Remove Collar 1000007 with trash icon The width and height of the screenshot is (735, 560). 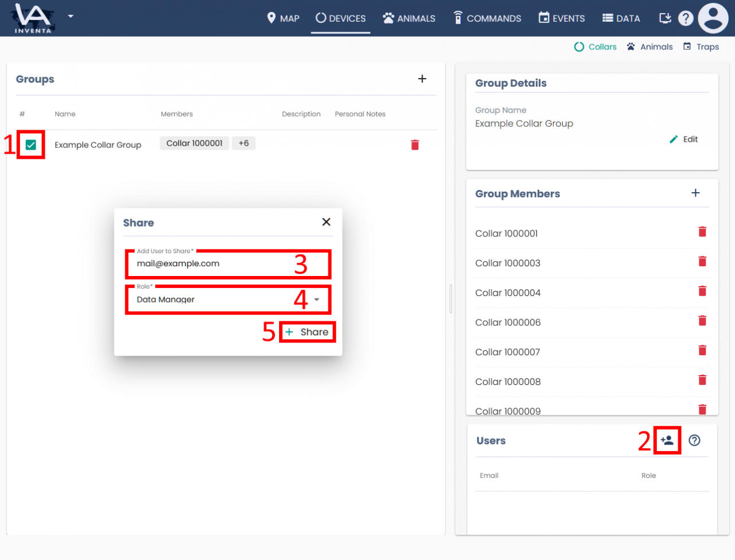tap(702, 351)
